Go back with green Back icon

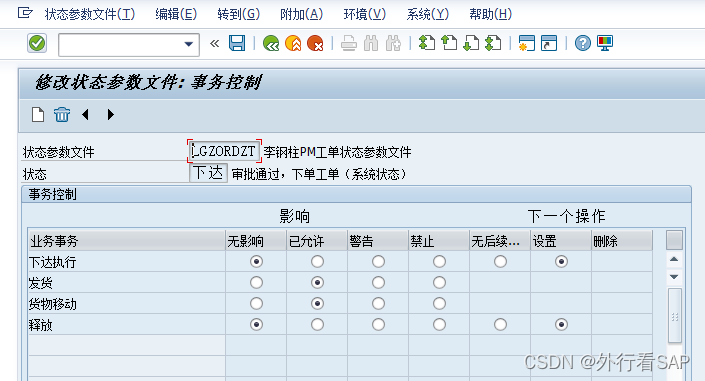(x=271, y=44)
